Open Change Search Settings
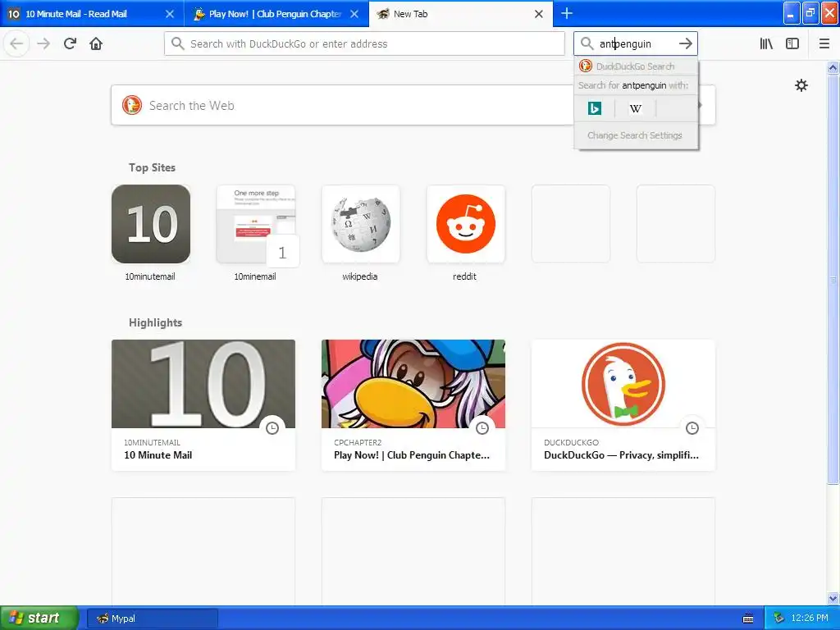Screen dimensions: 840x630 click(x=635, y=135)
